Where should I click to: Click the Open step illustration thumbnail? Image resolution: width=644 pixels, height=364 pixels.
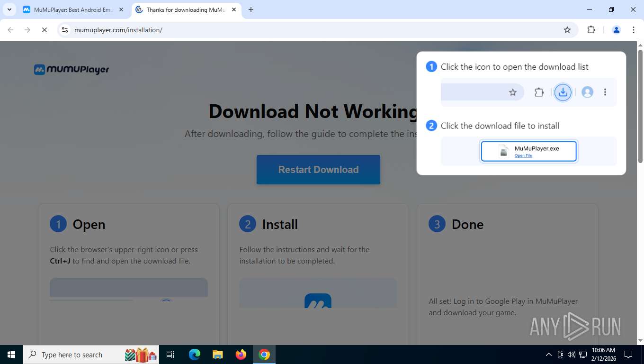coord(129,290)
